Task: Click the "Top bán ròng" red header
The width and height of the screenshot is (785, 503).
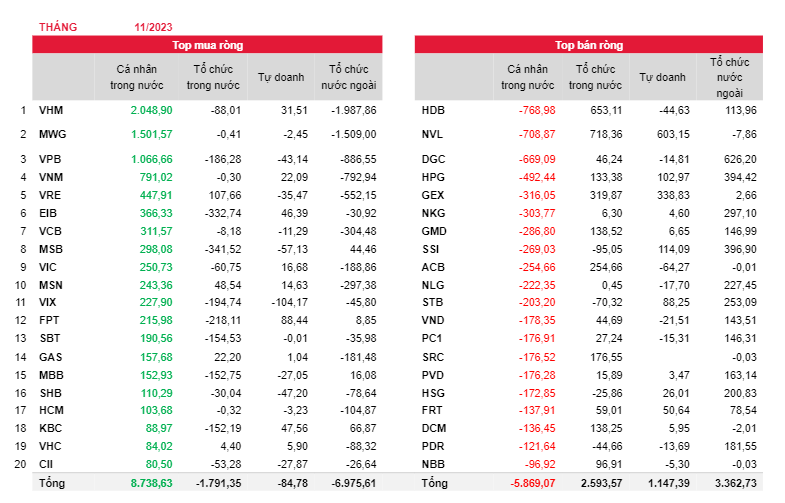Action: (x=589, y=45)
